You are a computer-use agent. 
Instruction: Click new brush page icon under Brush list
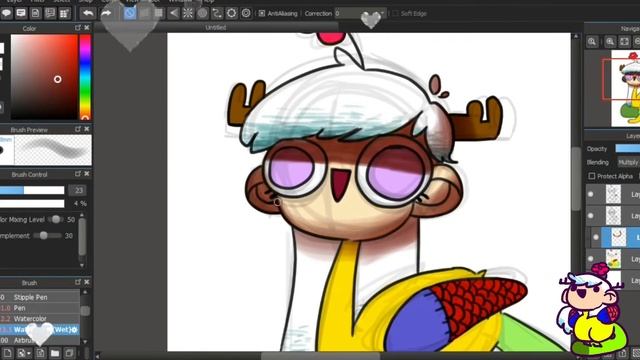pos(8,353)
